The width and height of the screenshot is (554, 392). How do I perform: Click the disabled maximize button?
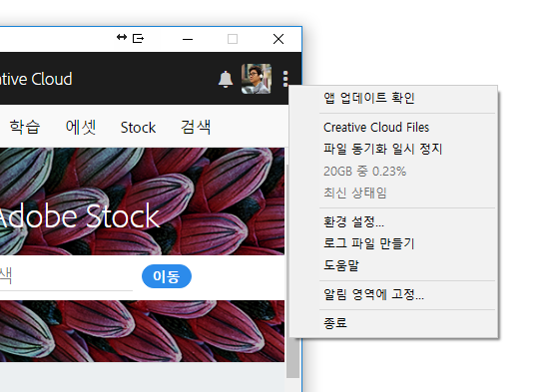click(233, 39)
